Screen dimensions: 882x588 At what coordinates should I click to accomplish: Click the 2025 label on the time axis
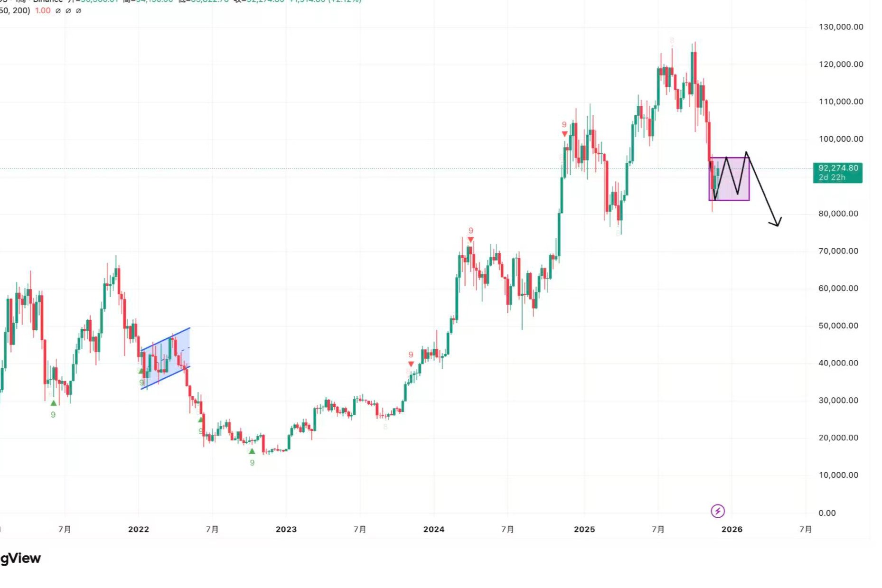pyautogui.click(x=584, y=529)
